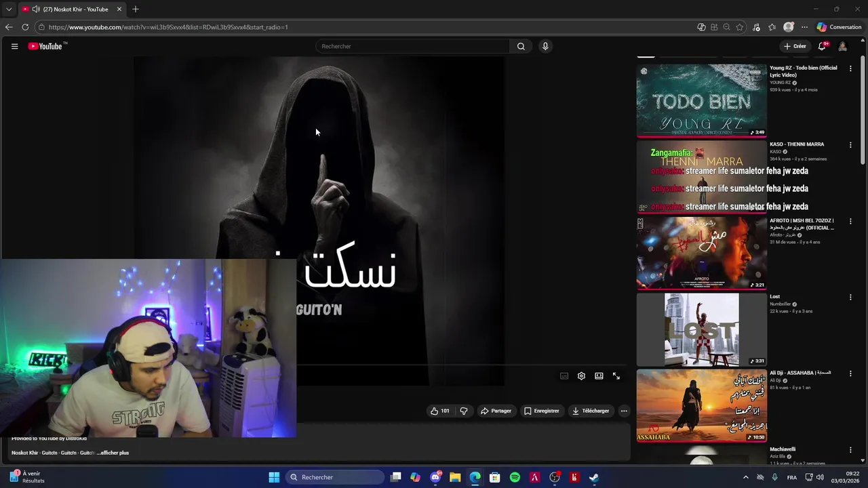
Task: Open AFROTO MSH BEL 7OZOZ thumbnail
Action: point(702,253)
